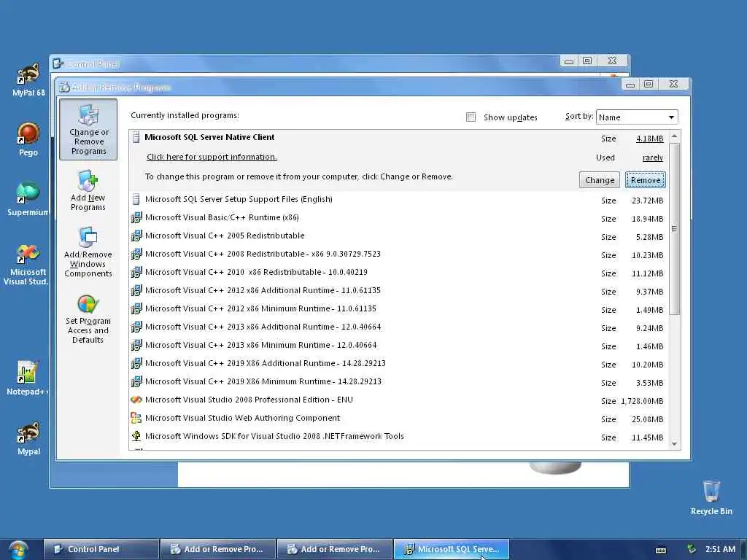Open Add New Programs sidebar icon
The image size is (747, 560).
tap(88, 190)
